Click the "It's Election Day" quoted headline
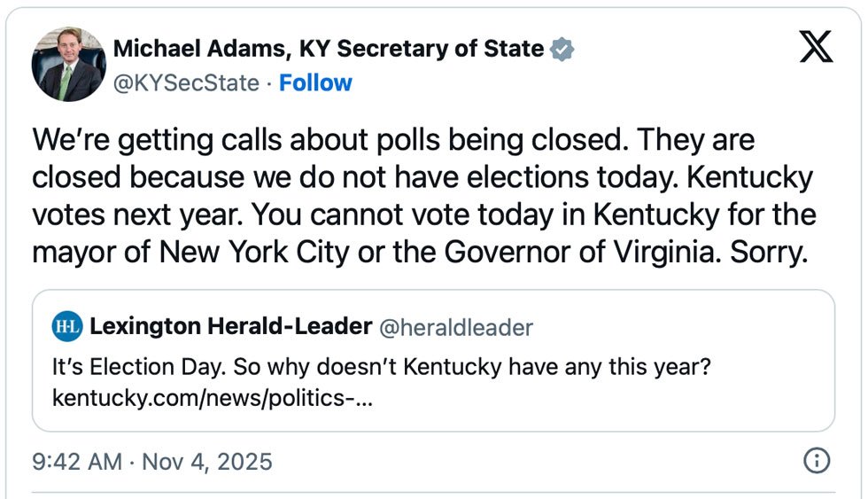The height and width of the screenshot is (499, 868). (x=381, y=366)
